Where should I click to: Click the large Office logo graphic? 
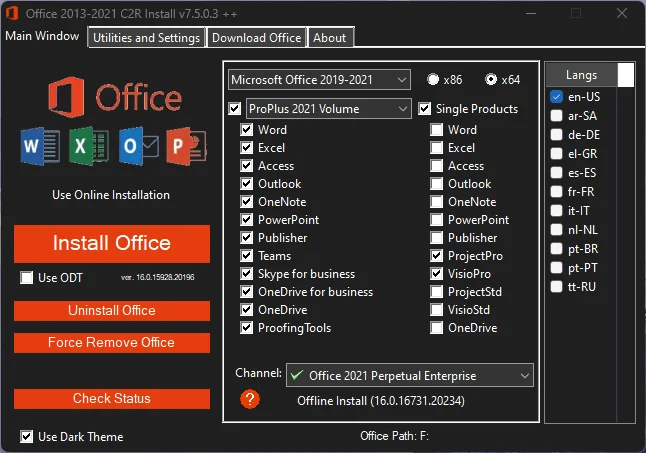click(x=115, y=97)
